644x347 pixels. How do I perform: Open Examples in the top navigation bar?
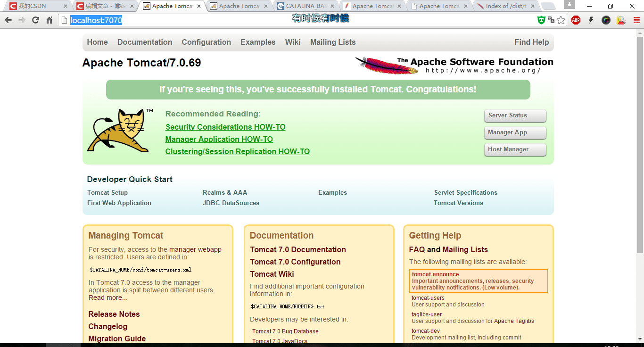[x=258, y=42]
